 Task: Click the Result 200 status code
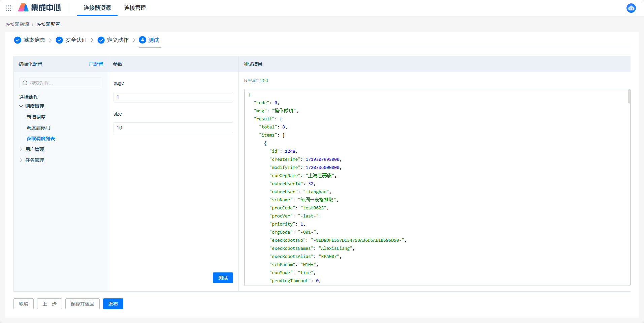point(264,81)
